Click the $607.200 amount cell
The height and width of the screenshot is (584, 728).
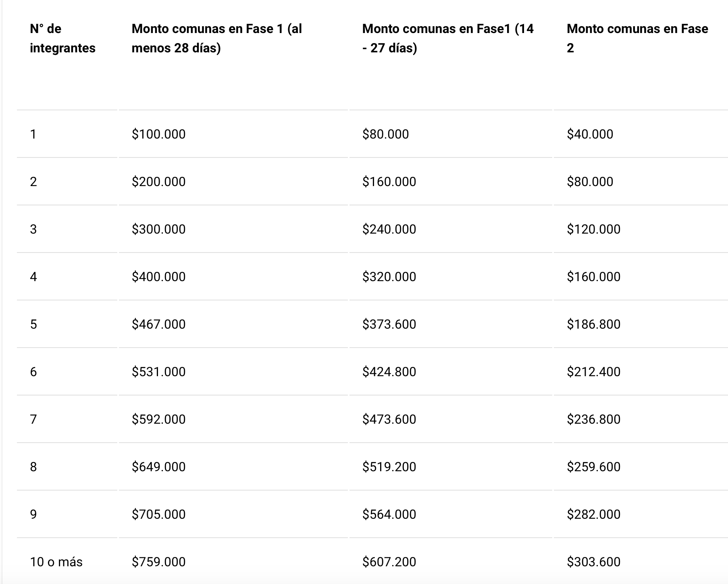pos(389,562)
